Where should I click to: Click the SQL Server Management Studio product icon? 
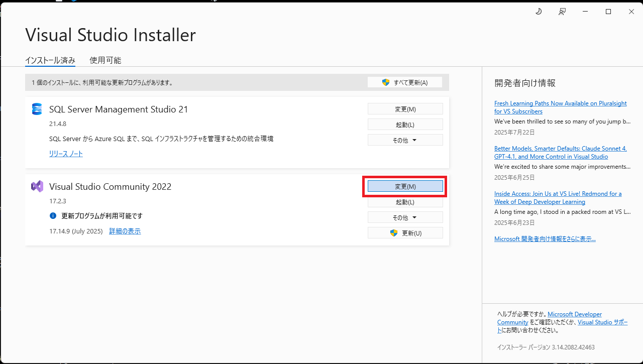pyautogui.click(x=37, y=109)
